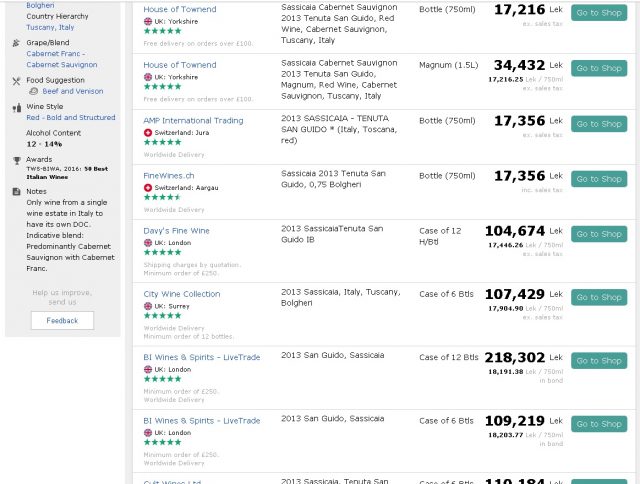Click the Grape/Blend grape icon
The image size is (640, 484).
[16, 43]
